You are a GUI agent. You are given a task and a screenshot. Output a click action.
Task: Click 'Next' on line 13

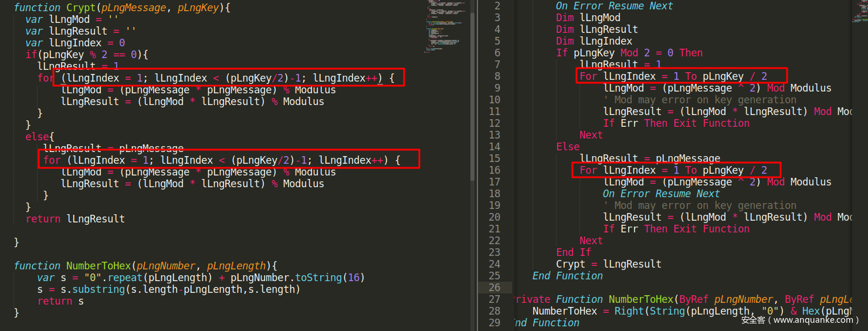pyautogui.click(x=591, y=135)
